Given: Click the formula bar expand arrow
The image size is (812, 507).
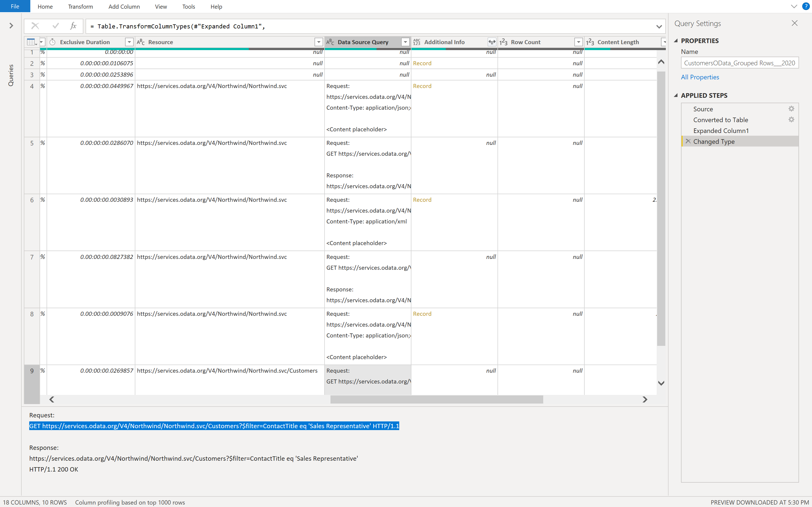Looking at the screenshot, I should [659, 26].
